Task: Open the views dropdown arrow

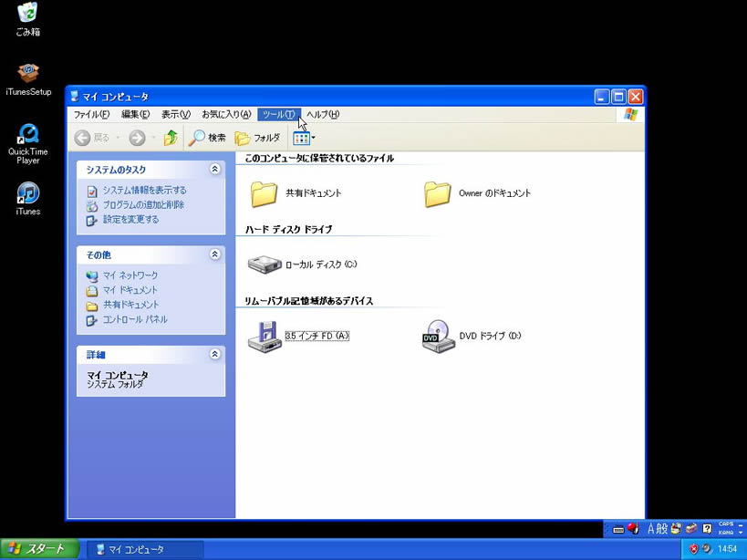Action: 314,139
